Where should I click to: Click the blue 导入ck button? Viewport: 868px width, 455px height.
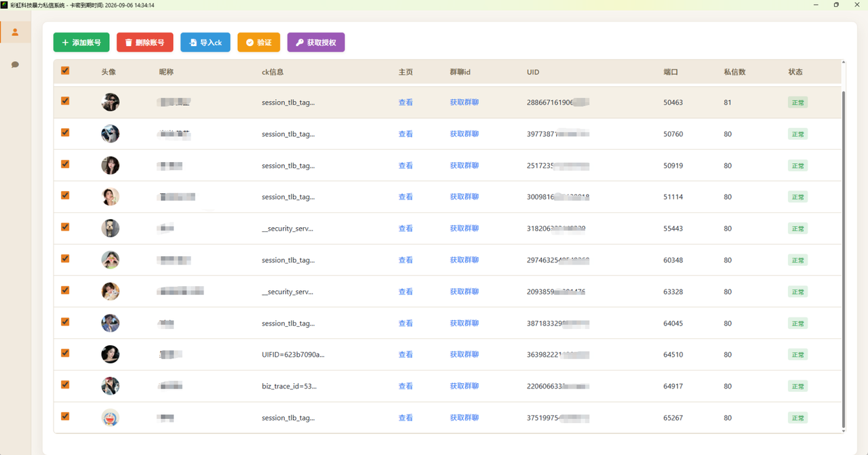(x=205, y=43)
